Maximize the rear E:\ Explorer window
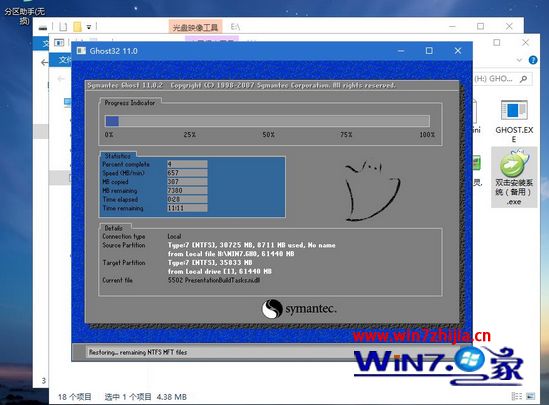 (x=480, y=26)
